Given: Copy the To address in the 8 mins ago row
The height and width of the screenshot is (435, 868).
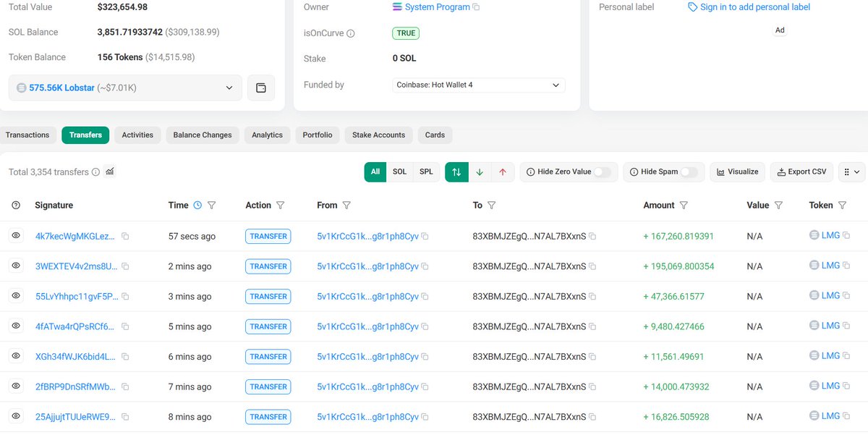Looking at the screenshot, I should pos(592,417).
